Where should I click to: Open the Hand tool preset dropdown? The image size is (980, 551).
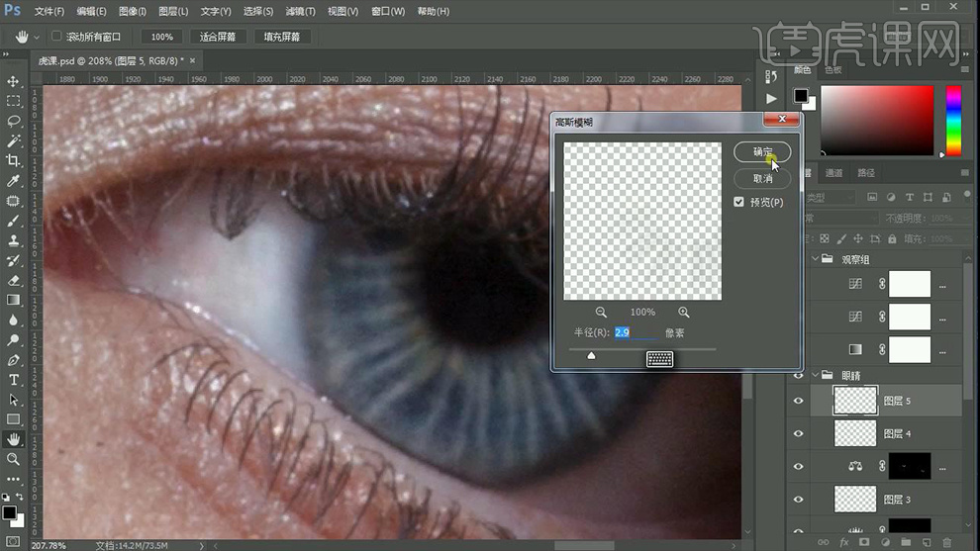point(37,37)
